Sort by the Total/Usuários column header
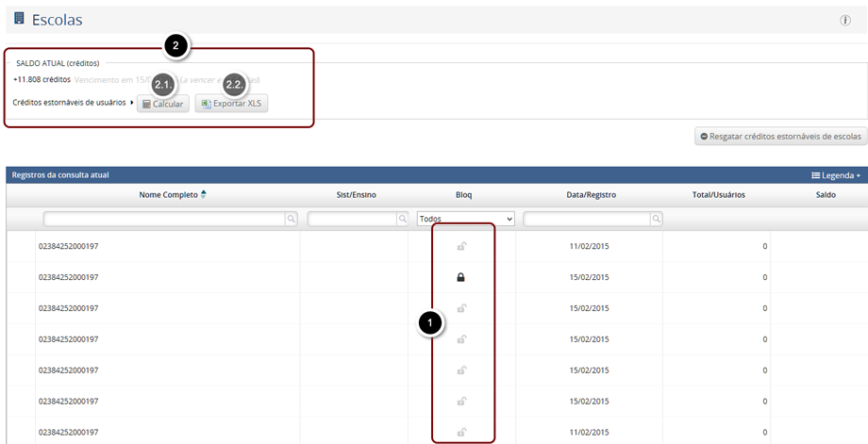Screen dimensions: 868x444 coord(718,194)
